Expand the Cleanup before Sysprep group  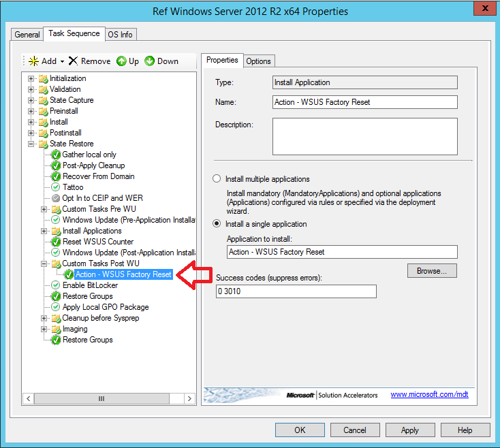point(44,318)
